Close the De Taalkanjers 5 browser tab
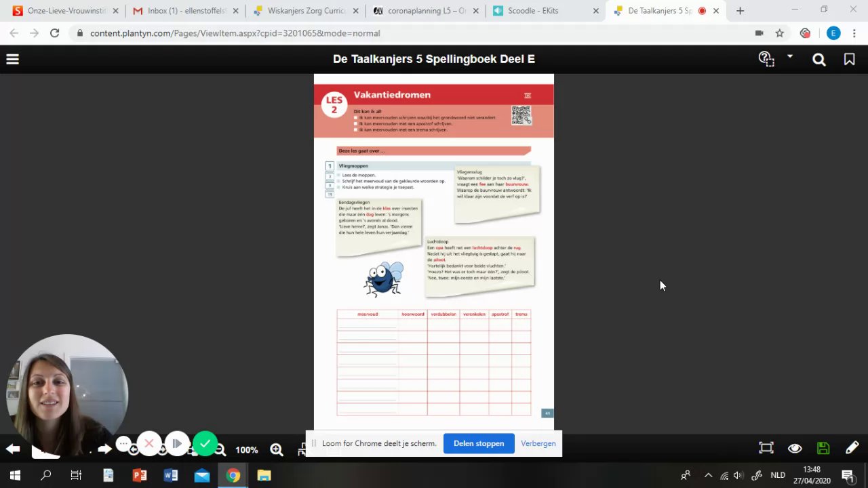The image size is (868, 488). coord(716,11)
